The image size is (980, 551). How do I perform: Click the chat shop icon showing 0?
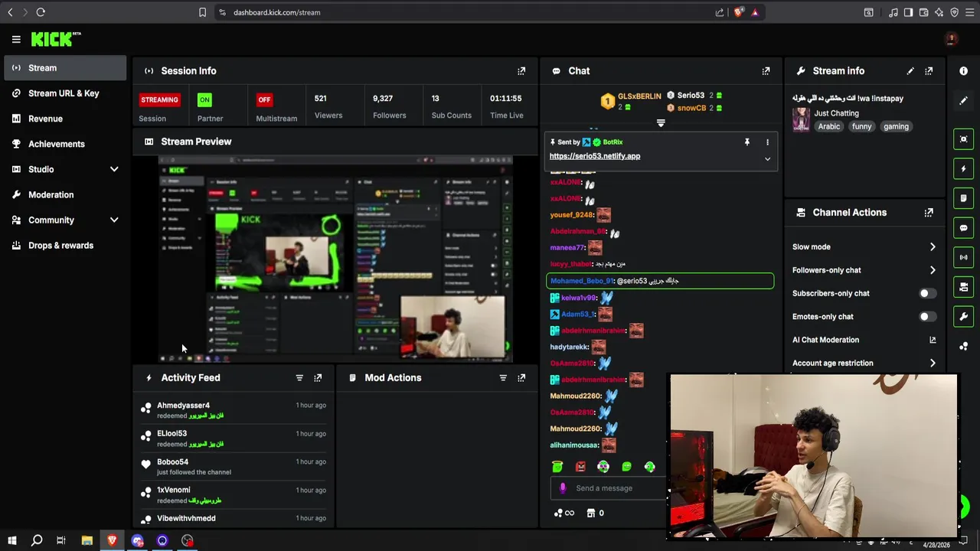tap(595, 513)
